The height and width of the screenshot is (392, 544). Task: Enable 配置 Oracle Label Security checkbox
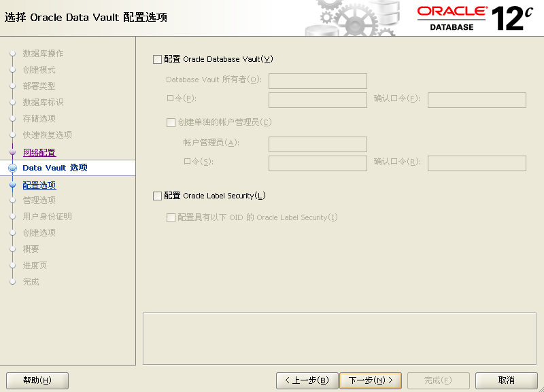pyautogui.click(x=157, y=196)
